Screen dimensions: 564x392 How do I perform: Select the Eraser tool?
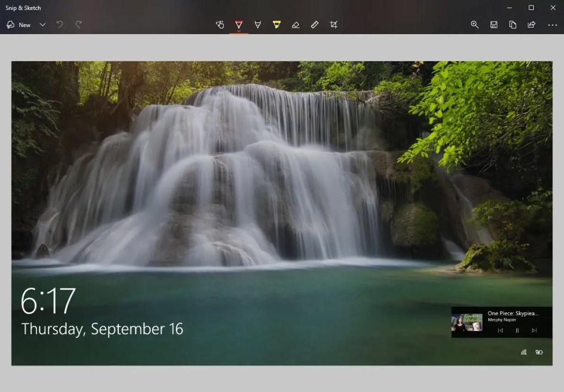(296, 24)
